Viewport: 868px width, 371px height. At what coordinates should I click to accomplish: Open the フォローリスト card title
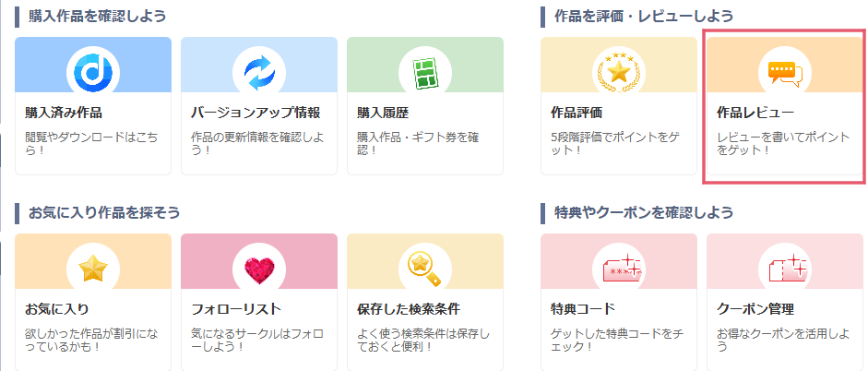click(x=236, y=308)
